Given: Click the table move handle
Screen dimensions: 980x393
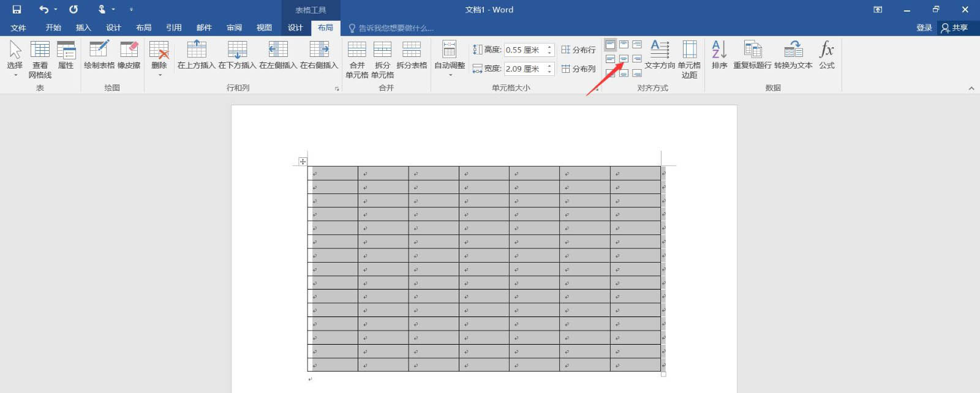Looking at the screenshot, I should 303,162.
